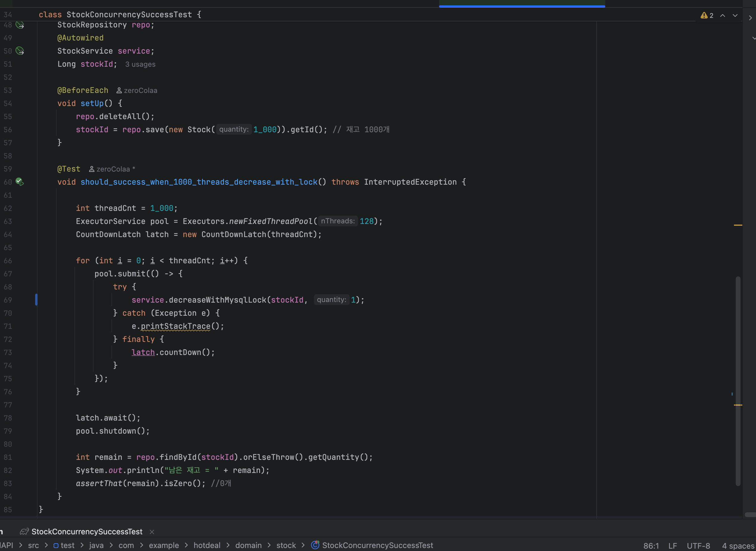Go to next highlighted problem arrow
The height and width of the screenshot is (551, 756).
click(x=735, y=15)
